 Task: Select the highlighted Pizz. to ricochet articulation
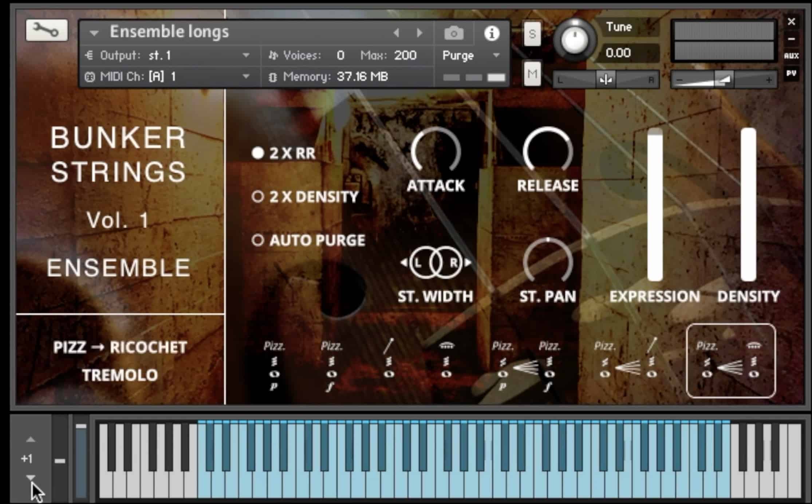click(731, 361)
